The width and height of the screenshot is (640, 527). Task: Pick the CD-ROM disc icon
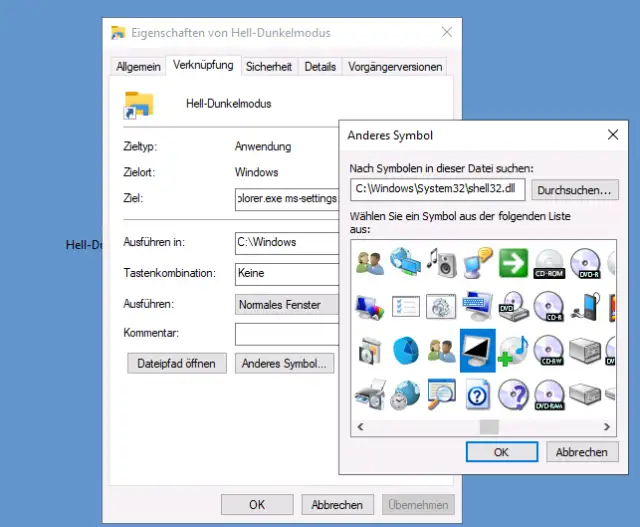click(549, 263)
